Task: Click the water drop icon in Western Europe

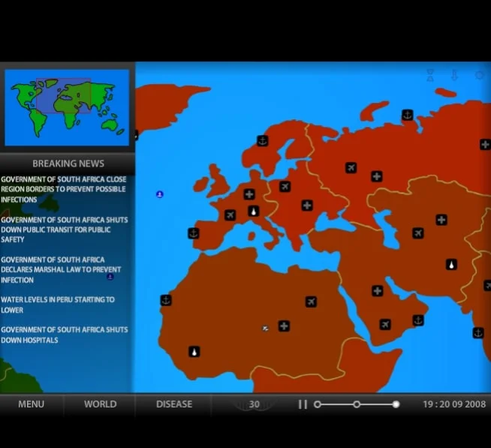Action: pyautogui.click(x=253, y=212)
